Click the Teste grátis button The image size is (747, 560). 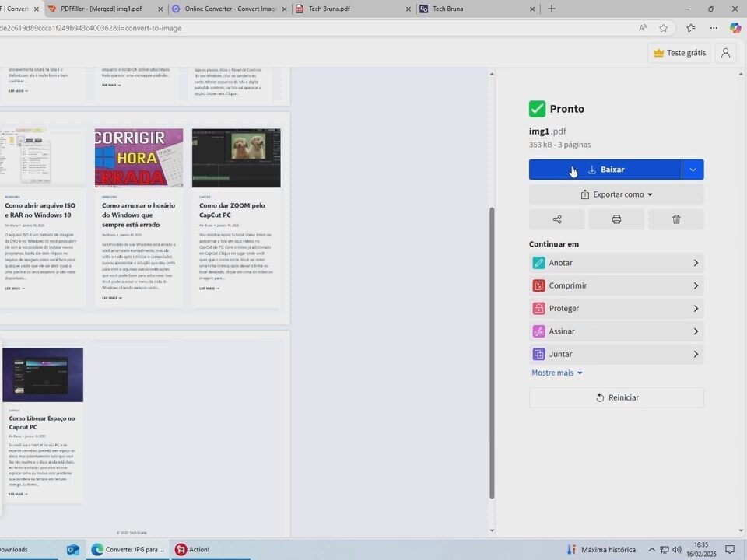pyautogui.click(x=679, y=53)
